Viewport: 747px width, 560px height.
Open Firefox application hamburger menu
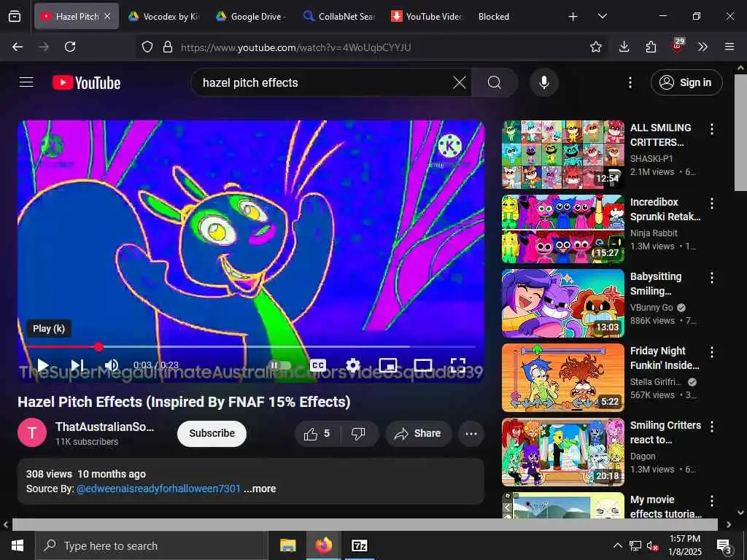(x=729, y=47)
